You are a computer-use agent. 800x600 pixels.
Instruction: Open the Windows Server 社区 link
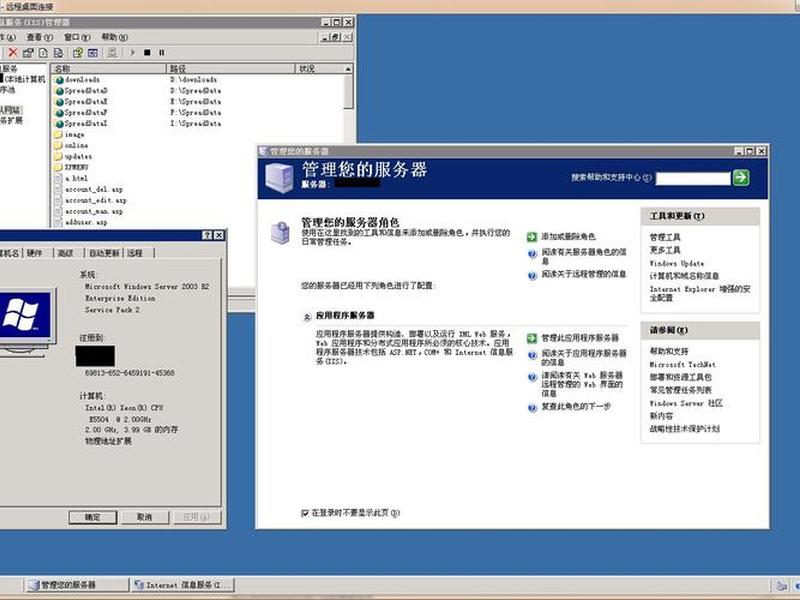686,403
